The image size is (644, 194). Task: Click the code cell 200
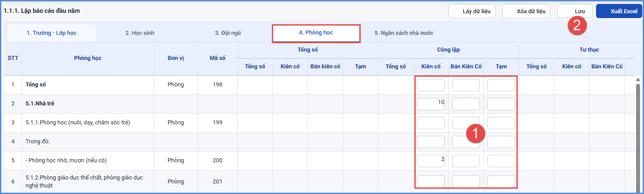218,160
